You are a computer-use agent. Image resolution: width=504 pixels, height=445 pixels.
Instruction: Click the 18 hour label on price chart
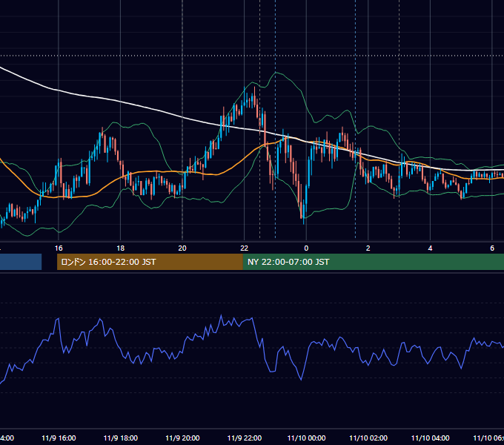click(x=121, y=248)
